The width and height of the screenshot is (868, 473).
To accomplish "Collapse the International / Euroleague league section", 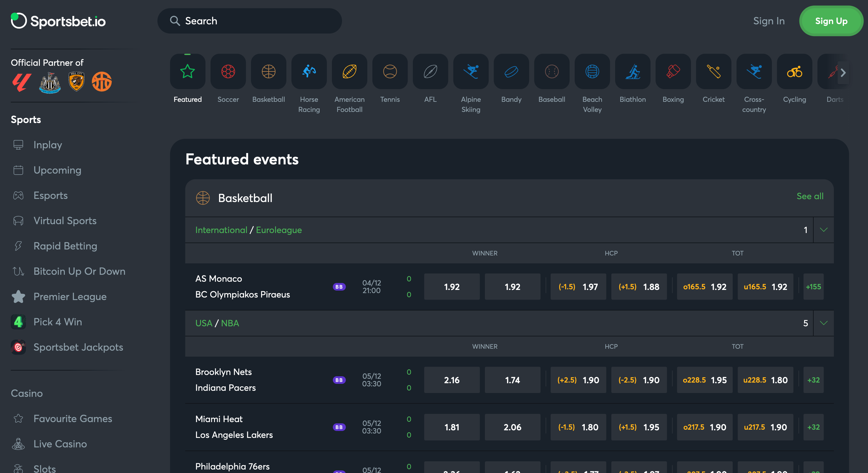I will [823, 230].
